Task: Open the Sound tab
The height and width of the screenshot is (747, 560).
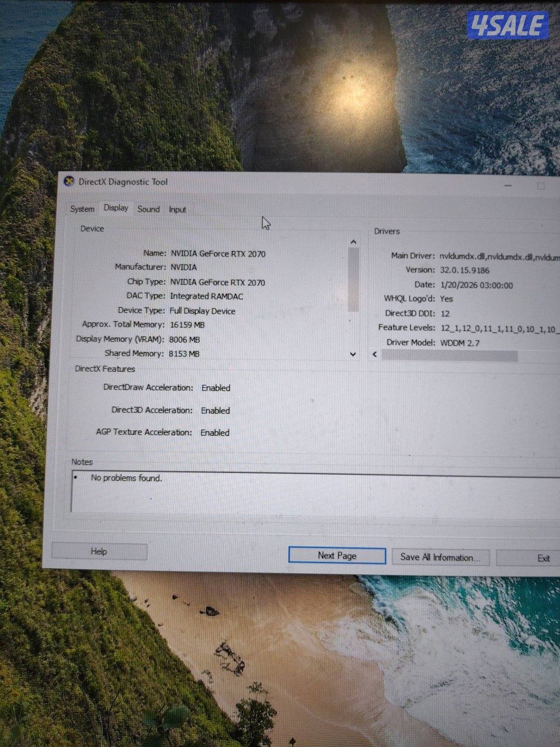Action: point(148,209)
